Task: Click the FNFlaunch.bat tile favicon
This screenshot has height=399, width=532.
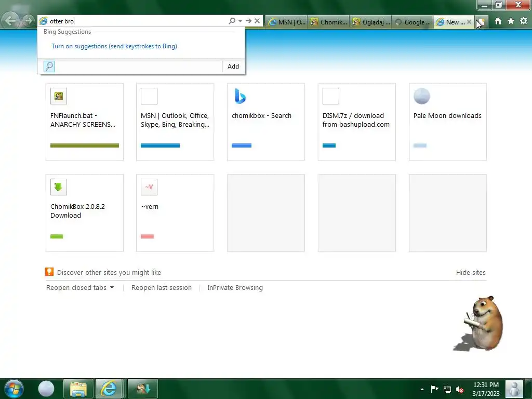Action: point(58,96)
